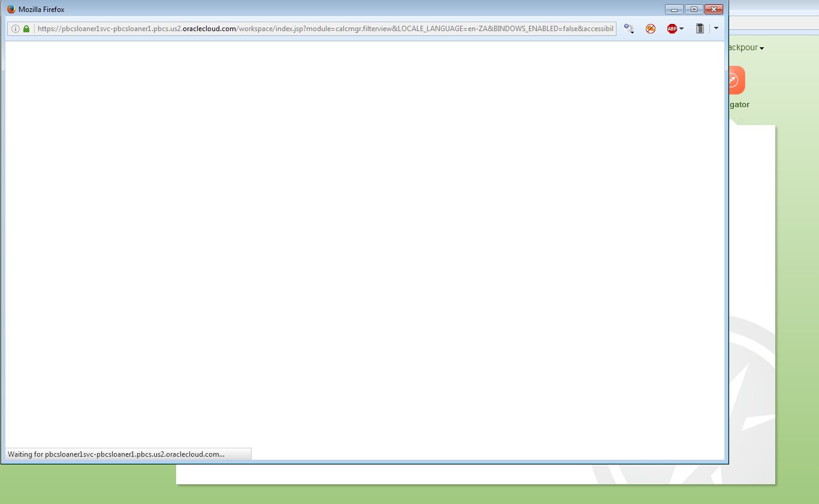Click the Firefox logo in title bar
The height and width of the screenshot is (504, 819).
(x=11, y=10)
